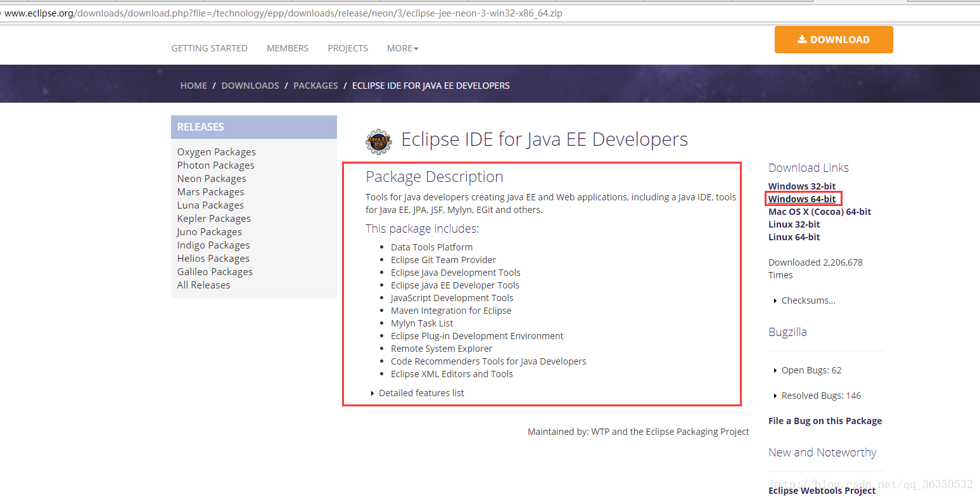980x497 pixels.
Task: Select 'JavaScript Development Tools' list item
Action: 452,298
